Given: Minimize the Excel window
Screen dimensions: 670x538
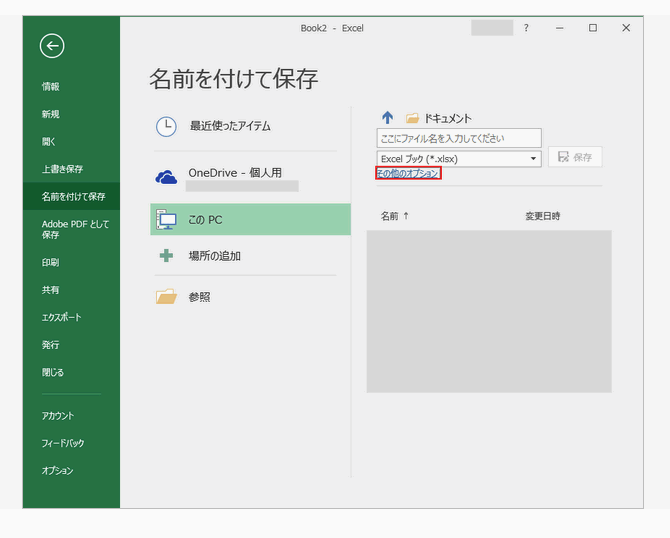Looking at the screenshot, I should [559, 28].
